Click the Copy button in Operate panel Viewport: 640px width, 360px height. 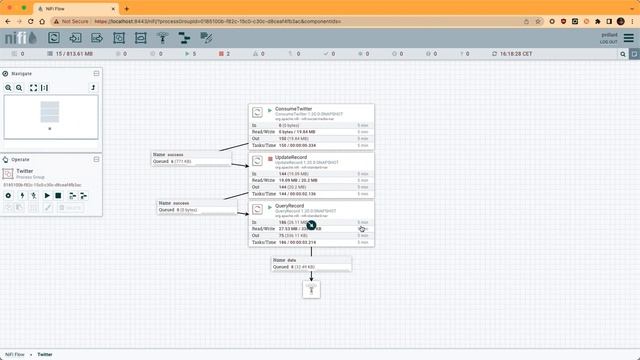point(8,208)
